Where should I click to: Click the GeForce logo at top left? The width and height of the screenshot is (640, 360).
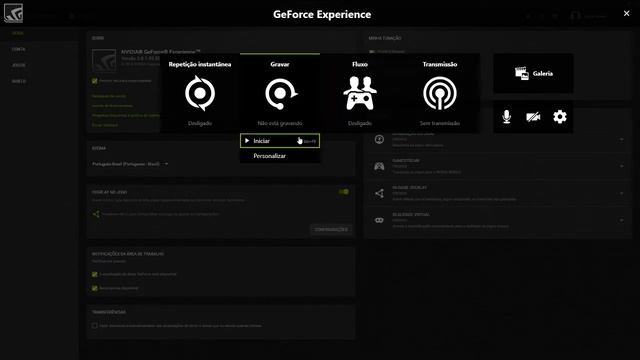click(x=13, y=13)
